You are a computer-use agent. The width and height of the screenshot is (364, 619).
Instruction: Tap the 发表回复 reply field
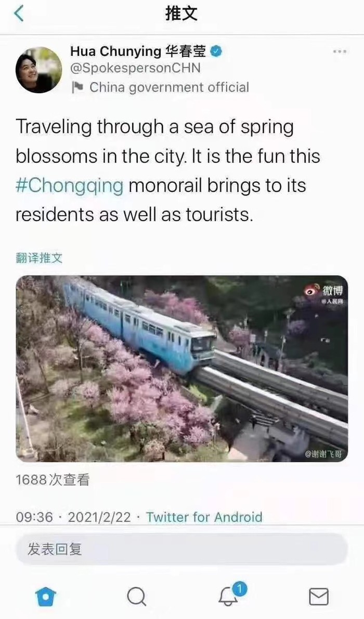tap(182, 549)
